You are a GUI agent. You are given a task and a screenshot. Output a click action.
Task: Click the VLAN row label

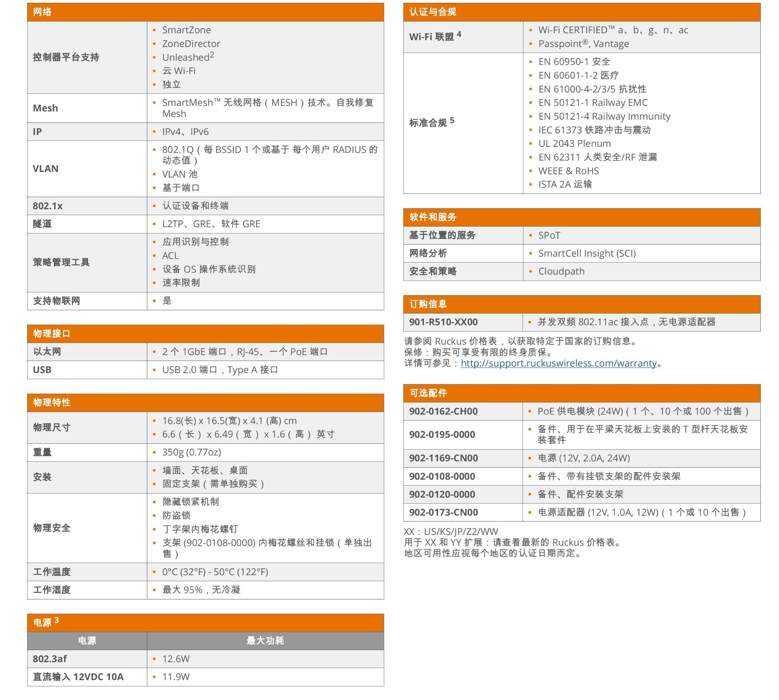coord(45,169)
